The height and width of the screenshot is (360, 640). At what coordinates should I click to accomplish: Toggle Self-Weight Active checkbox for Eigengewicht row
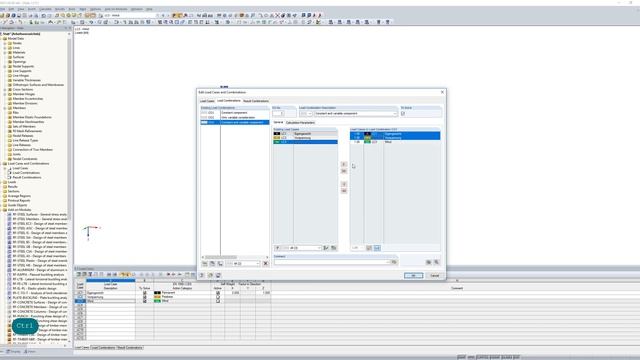click(218, 293)
